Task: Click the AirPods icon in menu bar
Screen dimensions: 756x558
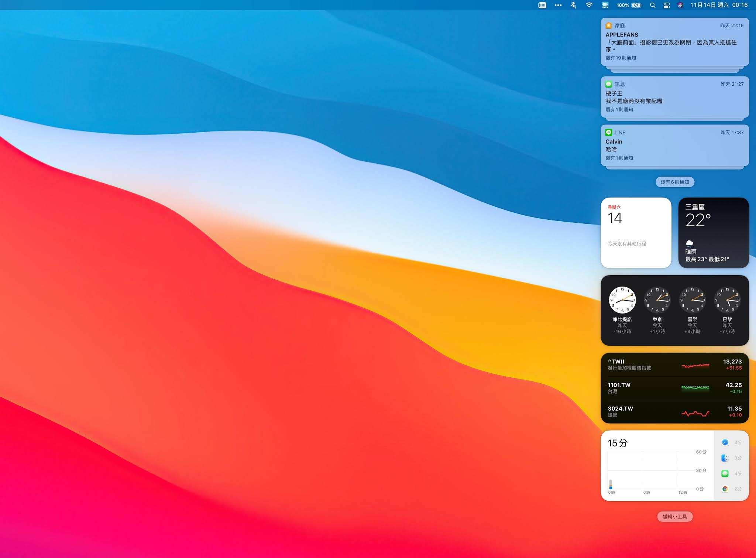Action: coord(573,5)
